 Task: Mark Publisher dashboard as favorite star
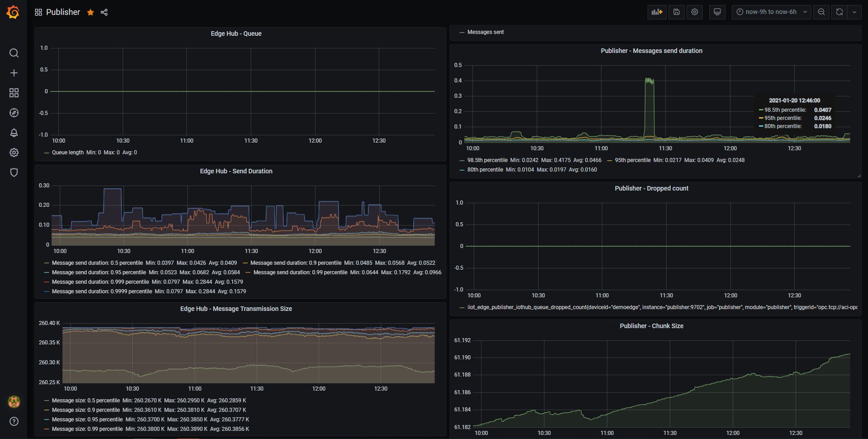tap(91, 12)
